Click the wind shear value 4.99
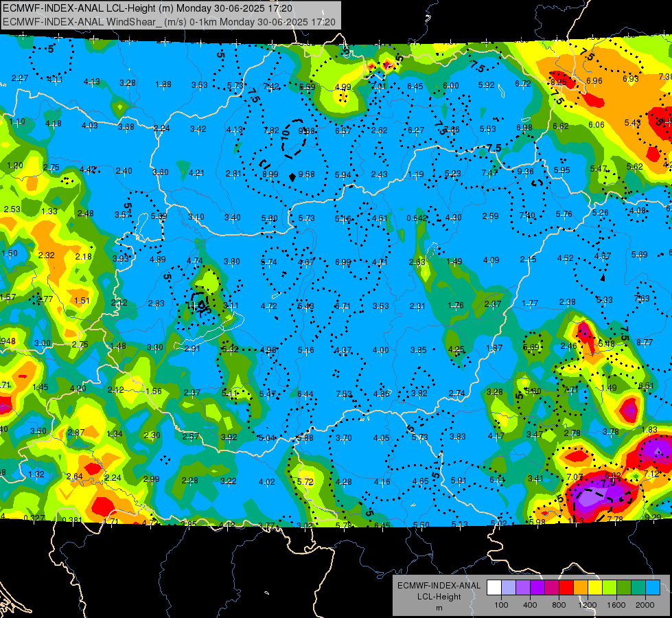The height and width of the screenshot is (618, 672). click(x=343, y=87)
